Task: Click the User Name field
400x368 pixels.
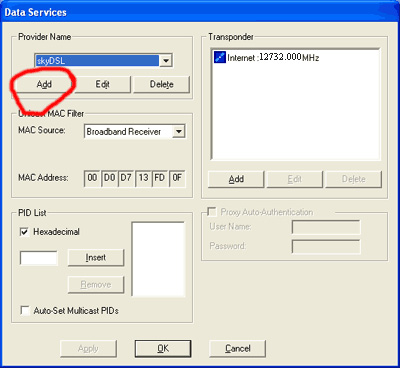Action: (x=326, y=227)
